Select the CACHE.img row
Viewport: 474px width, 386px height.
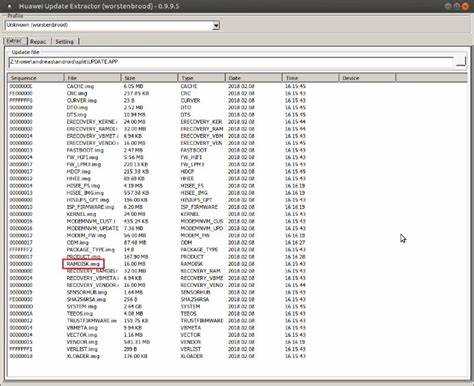click(237, 86)
